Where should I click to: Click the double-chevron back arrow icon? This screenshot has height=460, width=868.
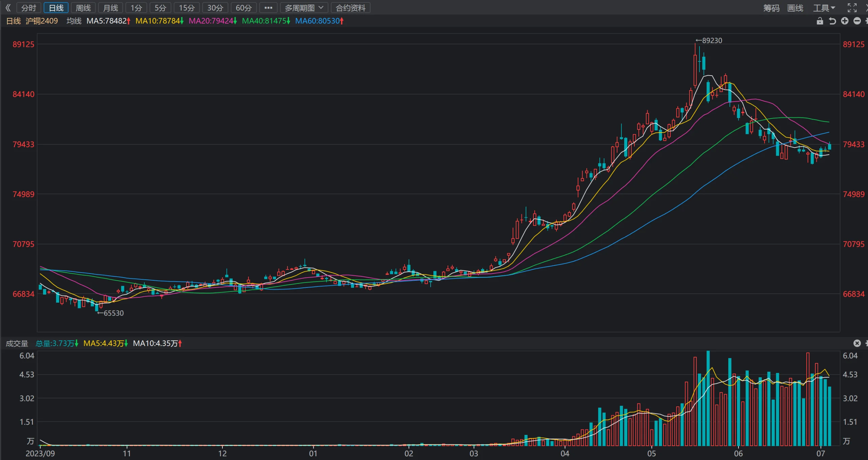8,8
